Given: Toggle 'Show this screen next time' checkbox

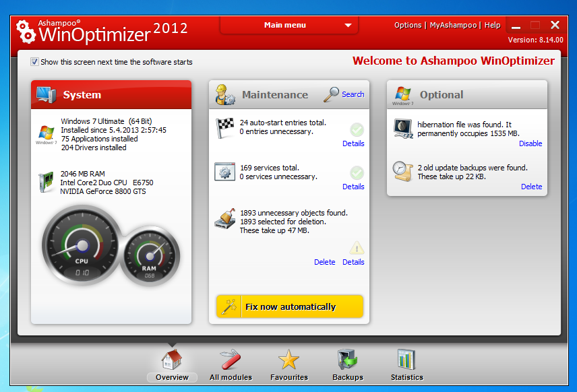Looking at the screenshot, I should coord(34,62).
